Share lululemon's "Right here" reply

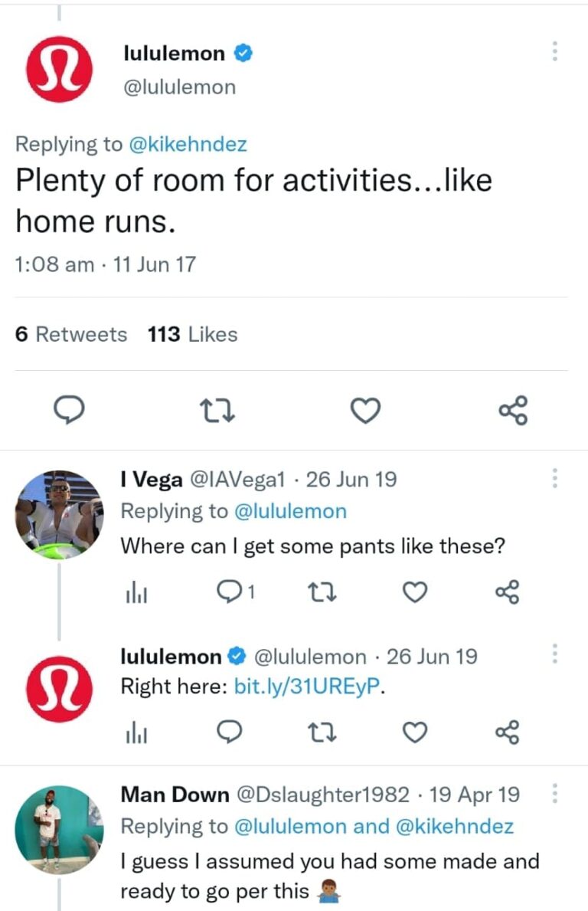pos(508,733)
